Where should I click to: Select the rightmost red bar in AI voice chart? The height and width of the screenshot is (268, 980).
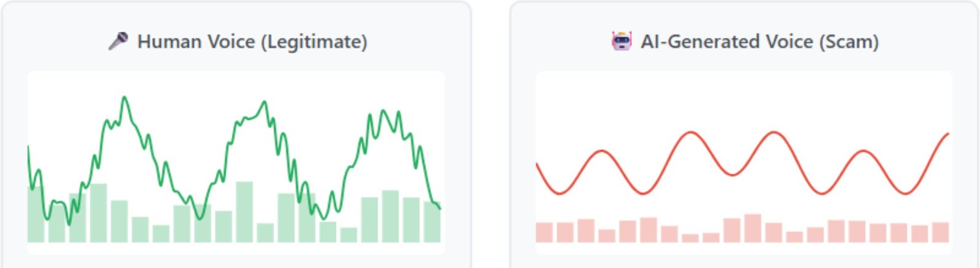tap(940, 232)
